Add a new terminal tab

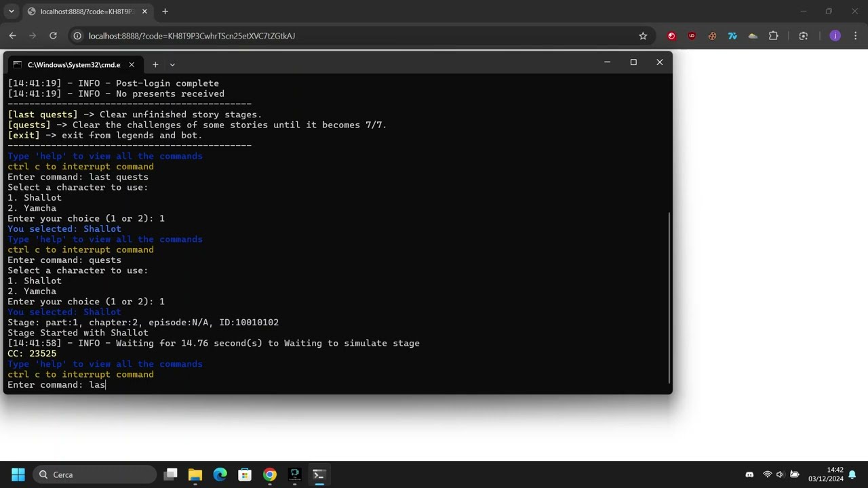(155, 64)
